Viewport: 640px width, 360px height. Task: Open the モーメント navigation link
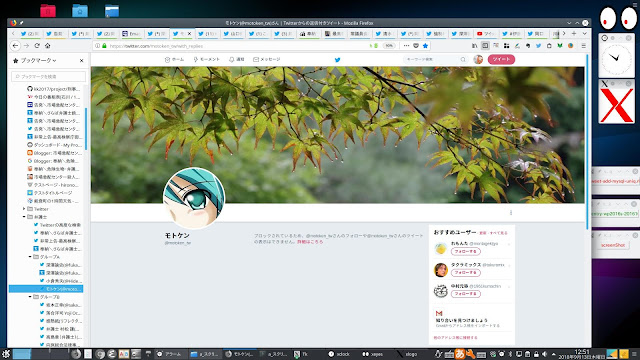coord(207,60)
